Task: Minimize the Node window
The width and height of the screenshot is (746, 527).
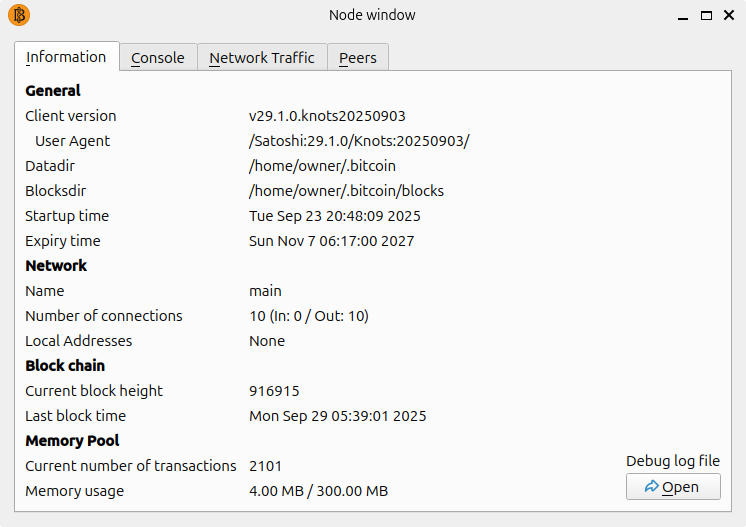Action: (x=682, y=15)
